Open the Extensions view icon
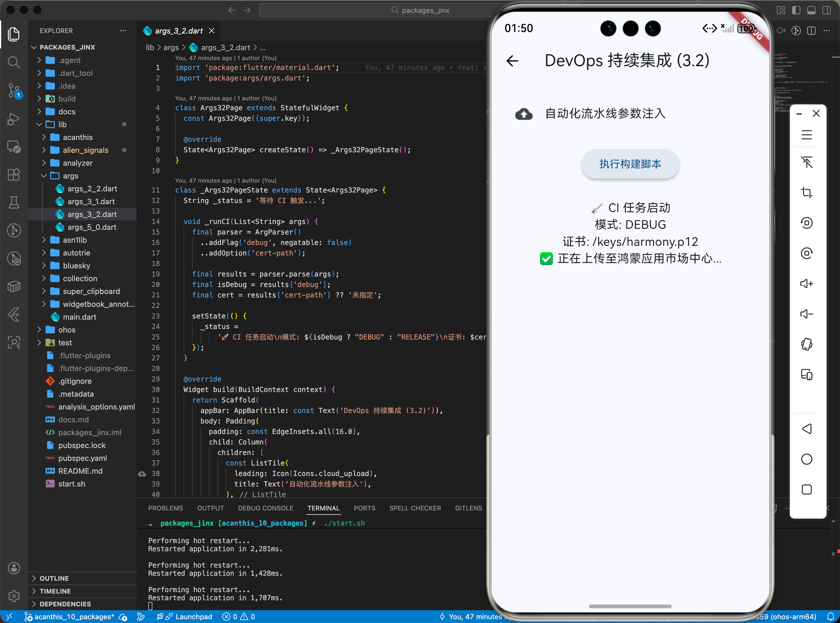 [x=14, y=175]
